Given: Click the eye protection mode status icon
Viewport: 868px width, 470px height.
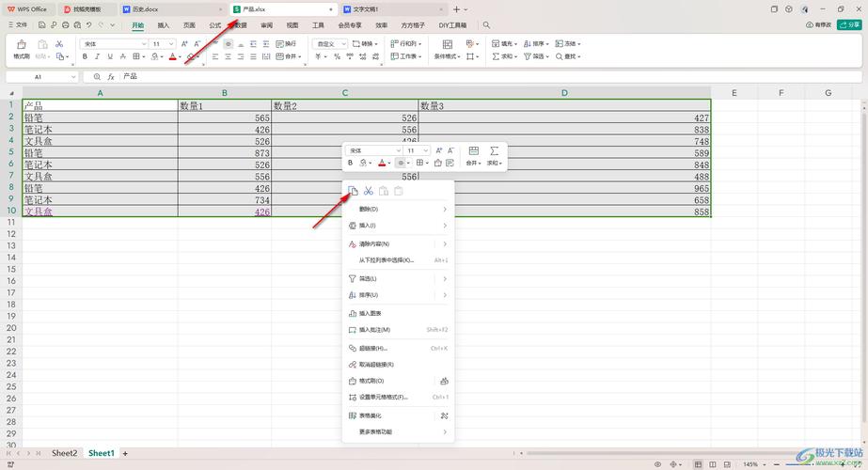Looking at the screenshot, I should pos(657,464).
